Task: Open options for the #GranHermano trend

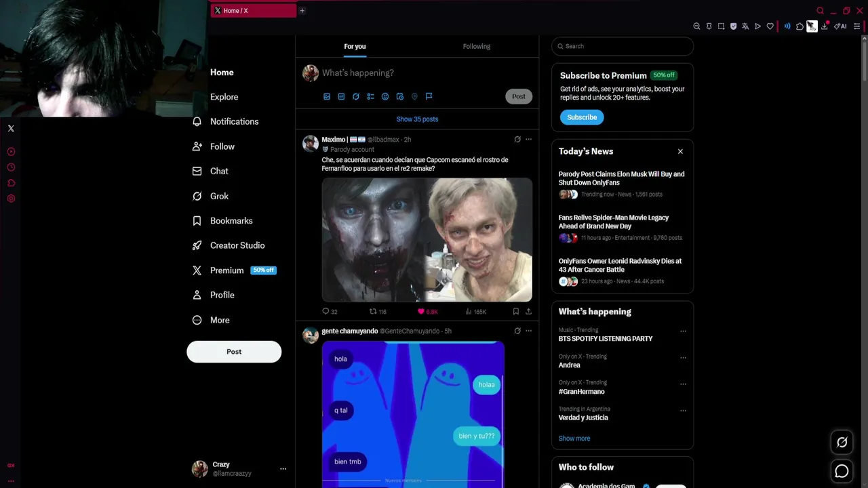Action: pyautogui.click(x=683, y=384)
